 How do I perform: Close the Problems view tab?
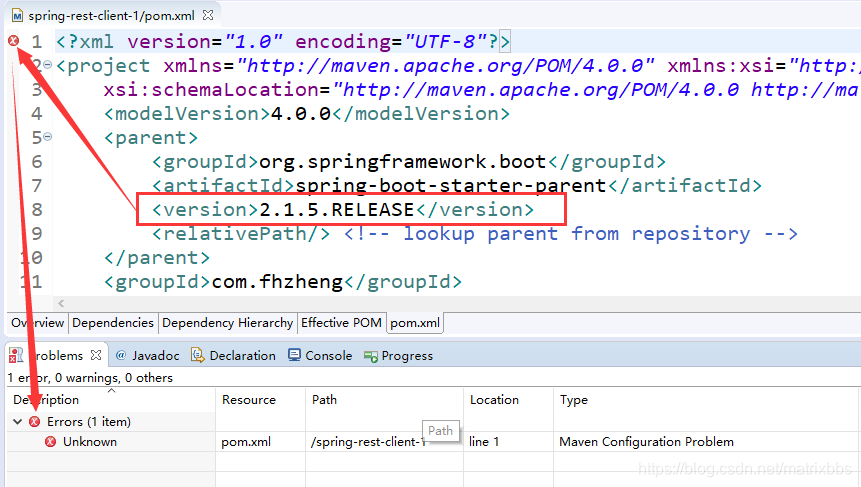pos(96,355)
